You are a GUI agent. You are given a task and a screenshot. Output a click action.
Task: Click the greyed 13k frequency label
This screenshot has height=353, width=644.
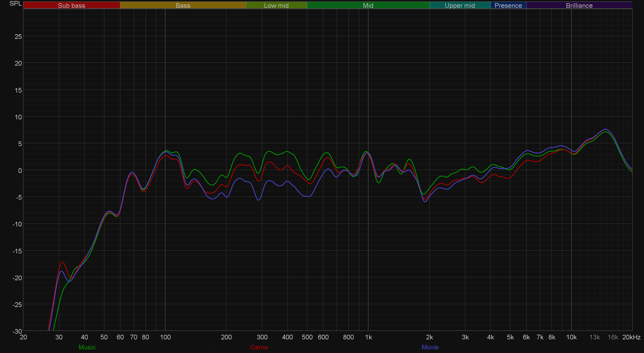tap(595, 337)
